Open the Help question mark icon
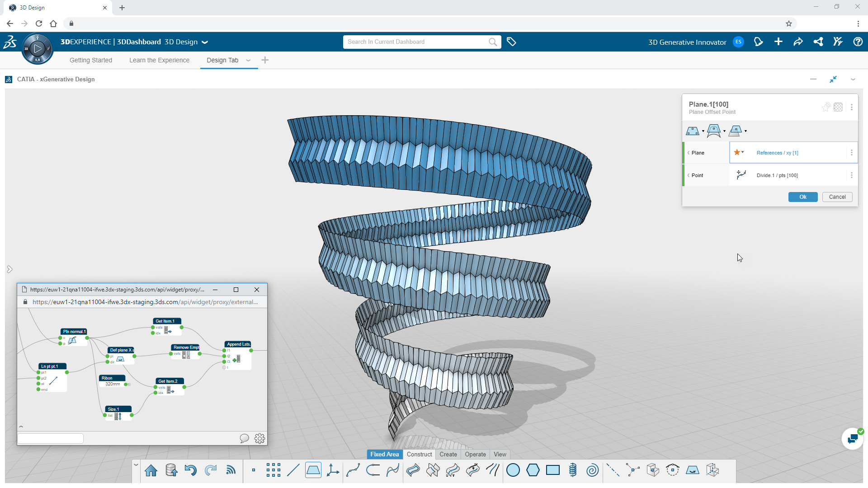This screenshot has height=488, width=868. (858, 42)
